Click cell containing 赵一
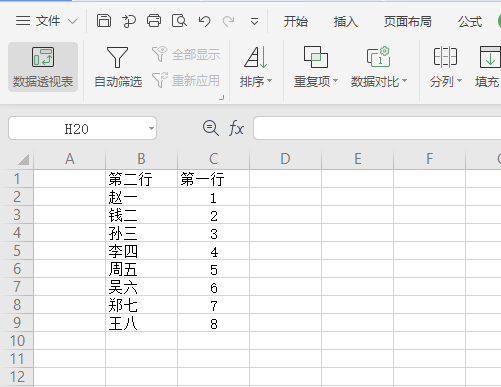The width and height of the screenshot is (501, 387). point(141,197)
